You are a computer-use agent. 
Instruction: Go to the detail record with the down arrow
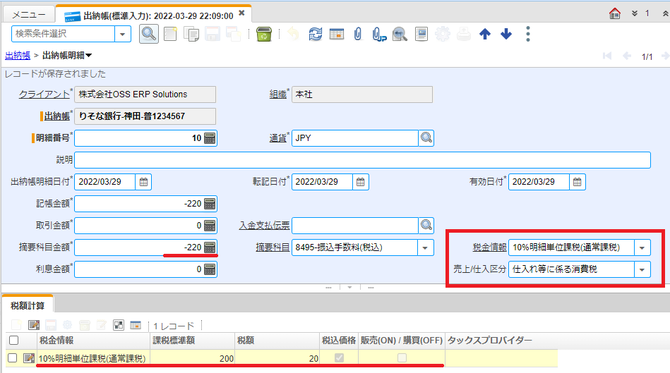pyautogui.click(x=506, y=34)
